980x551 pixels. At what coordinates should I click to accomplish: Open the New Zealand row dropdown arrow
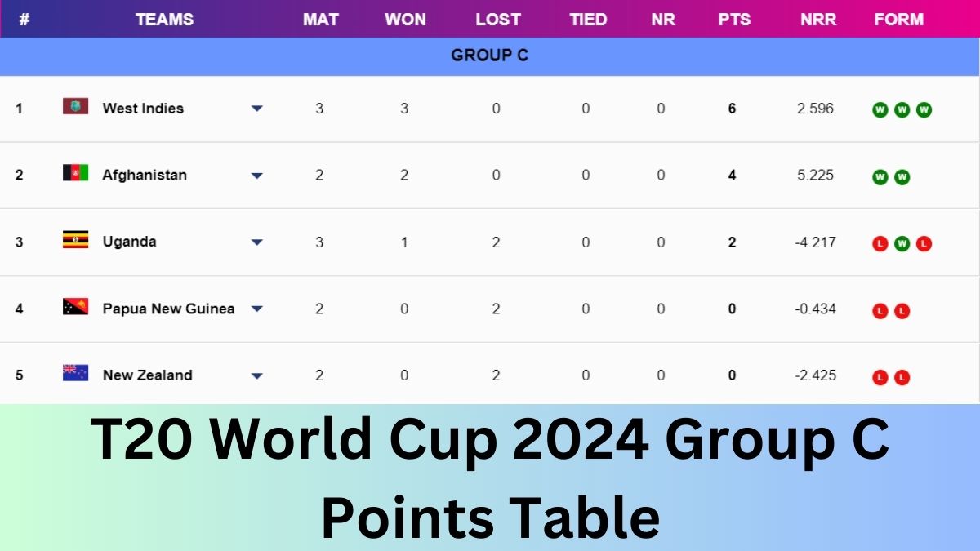(256, 375)
